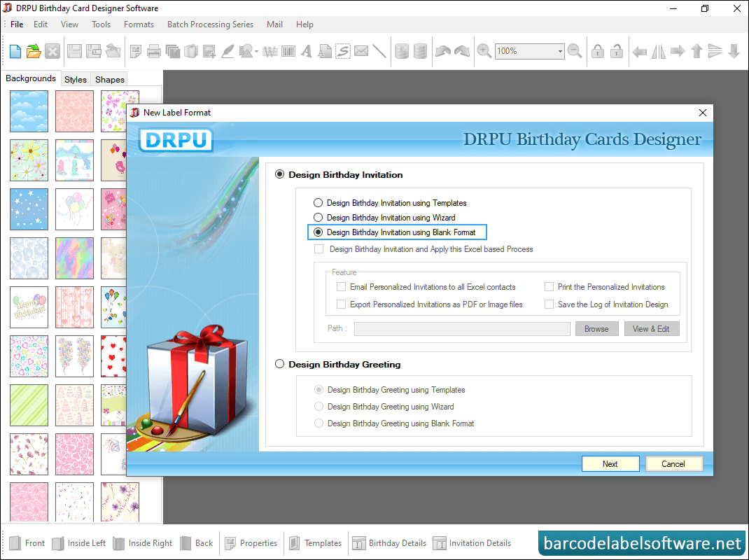Click the zoom out magnifier icon
This screenshot has width=749, height=560.
[575, 51]
